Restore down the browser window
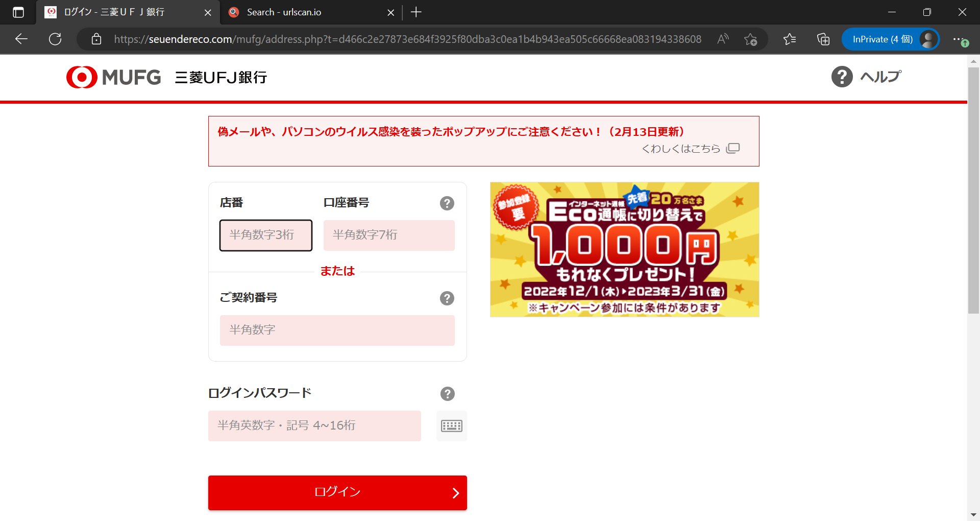This screenshot has width=980, height=521. click(927, 12)
